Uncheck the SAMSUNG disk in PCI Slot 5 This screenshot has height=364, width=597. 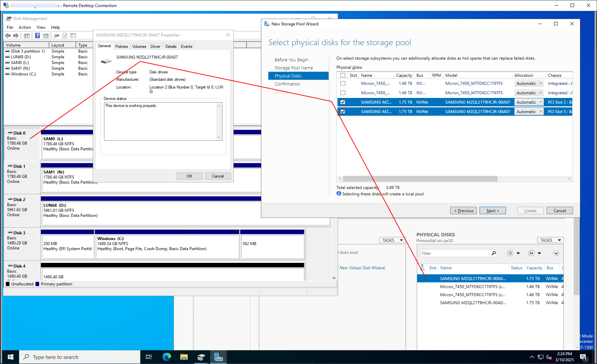tap(343, 111)
